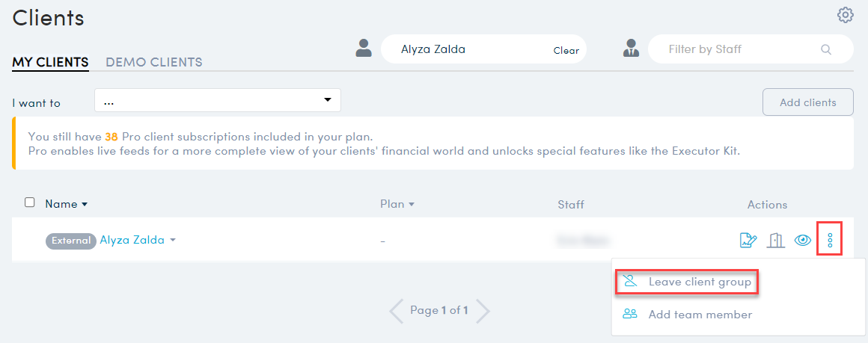Switch to the Demo Clients tab
Image resolution: width=868 pixels, height=343 pixels.
tap(154, 62)
